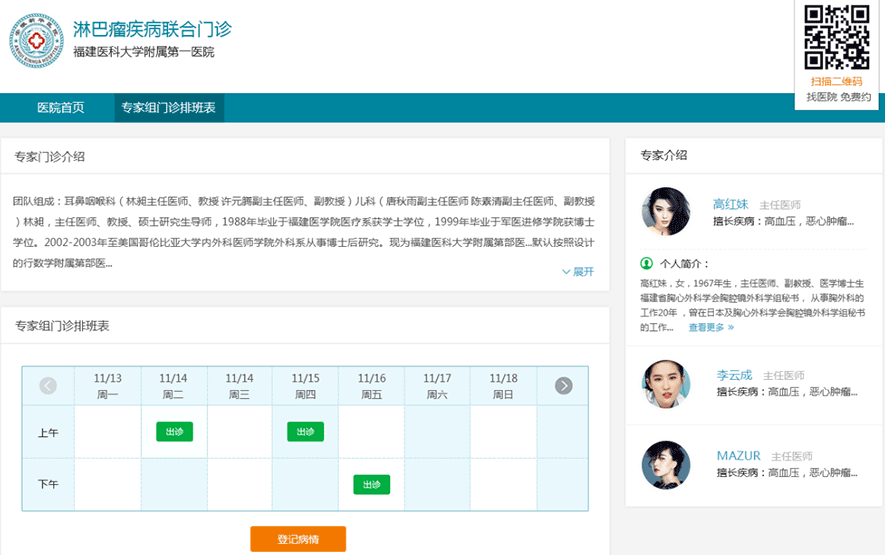
Task: Click the hospital logo emblem
Action: coord(37,41)
